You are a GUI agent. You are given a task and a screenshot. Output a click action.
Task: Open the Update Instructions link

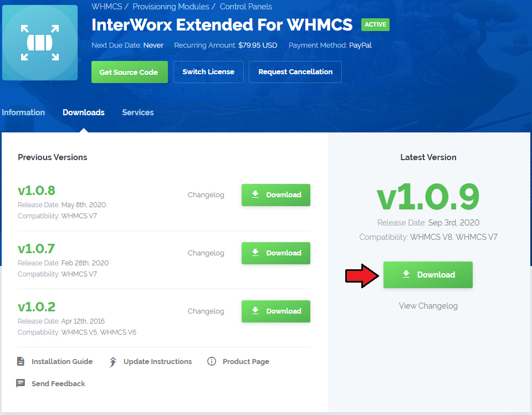click(x=157, y=361)
